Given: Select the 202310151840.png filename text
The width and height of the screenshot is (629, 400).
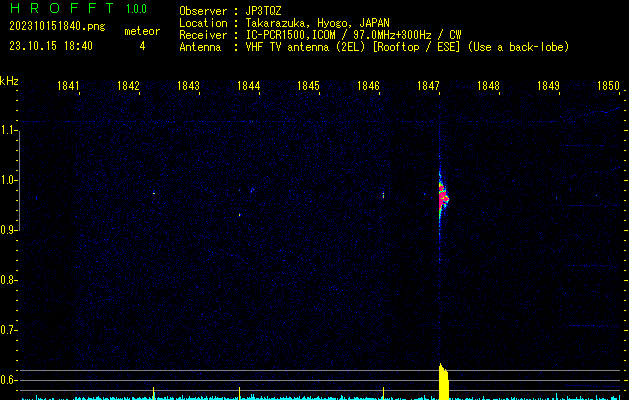Looking at the screenshot, I should click(56, 28).
